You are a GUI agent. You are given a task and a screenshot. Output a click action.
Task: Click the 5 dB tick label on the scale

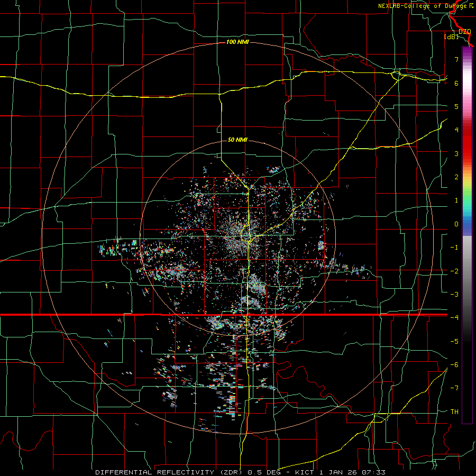[456, 106]
